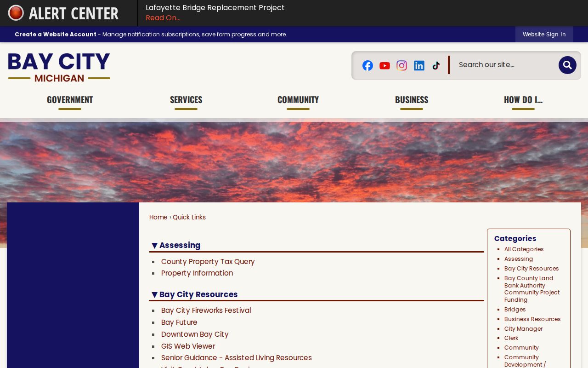
Task: Go to Home breadcrumb
Action: click(x=158, y=217)
